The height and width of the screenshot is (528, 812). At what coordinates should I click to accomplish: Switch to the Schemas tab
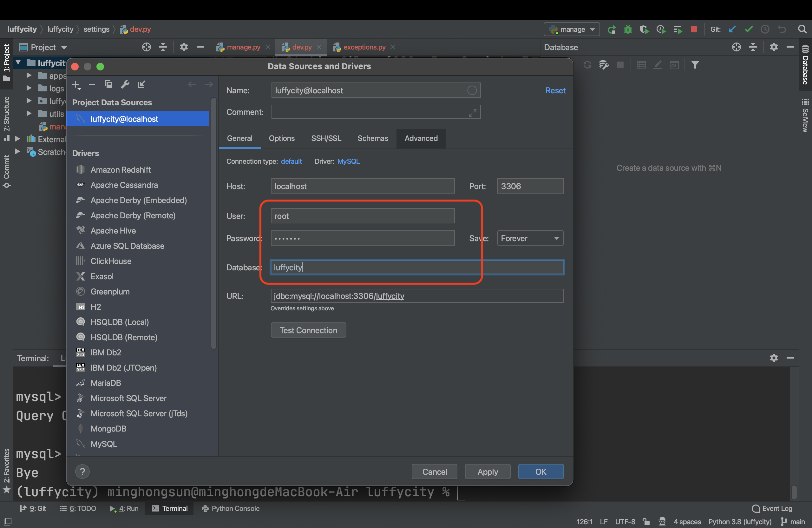tap(373, 138)
